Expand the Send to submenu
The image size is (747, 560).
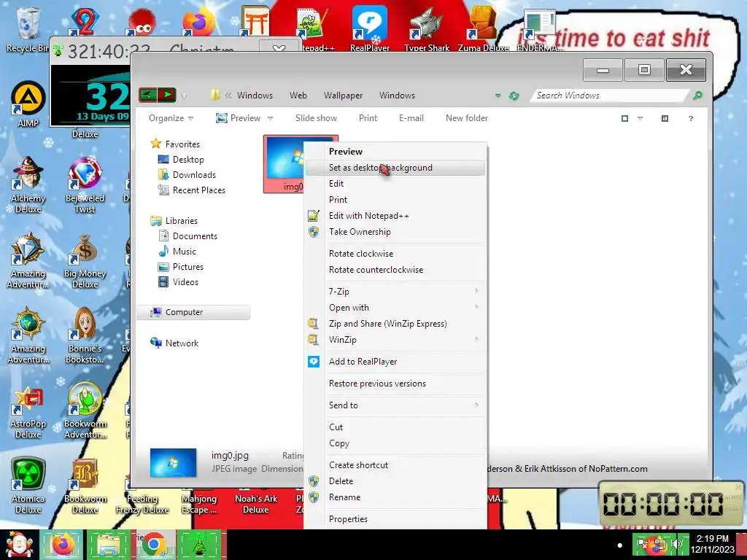pos(395,405)
